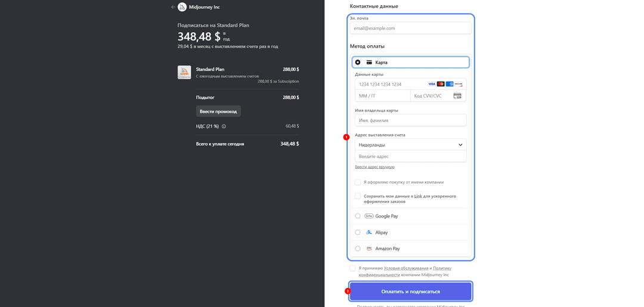The width and height of the screenshot is (644, 307).
Task: Click the Mastercard brand icon
Action: [x=441, y=84]
